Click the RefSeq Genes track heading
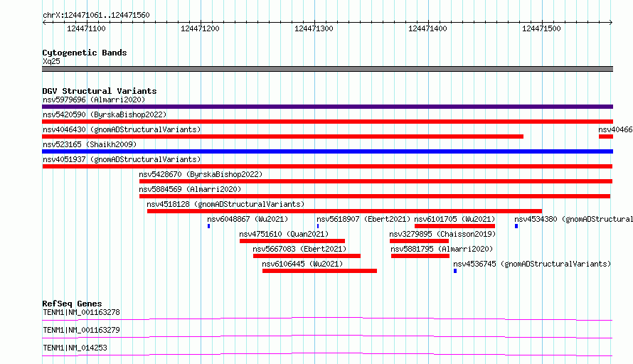Viewport: 633px width, 364px height. click(72, 304)
